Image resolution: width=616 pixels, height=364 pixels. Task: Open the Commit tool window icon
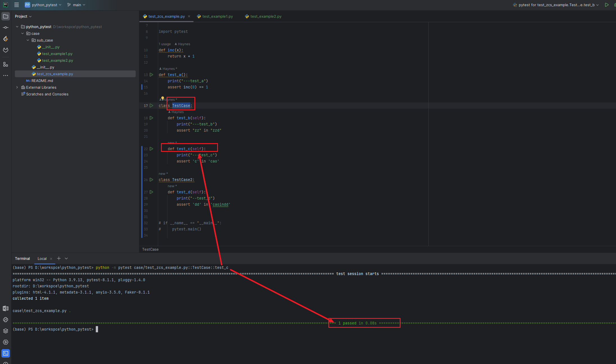(6, 28)
